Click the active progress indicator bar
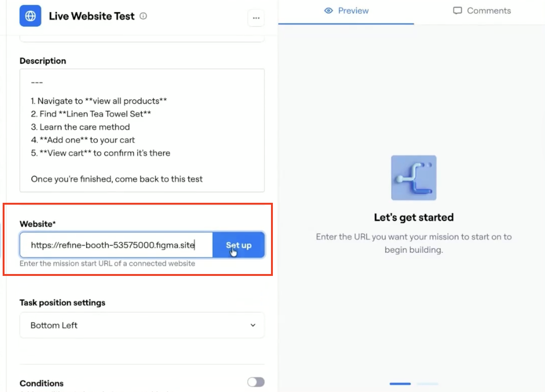This screenshot has width=545, height=392. [400, 384]
